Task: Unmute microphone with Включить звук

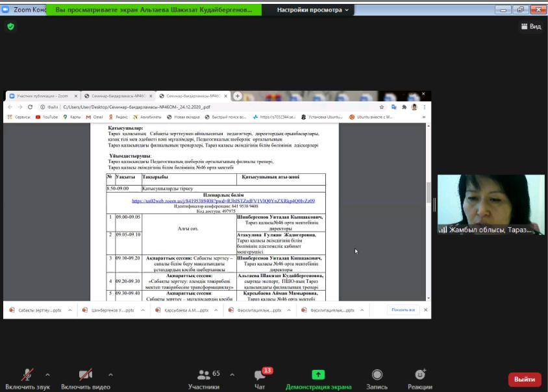Action: [27, 374]
